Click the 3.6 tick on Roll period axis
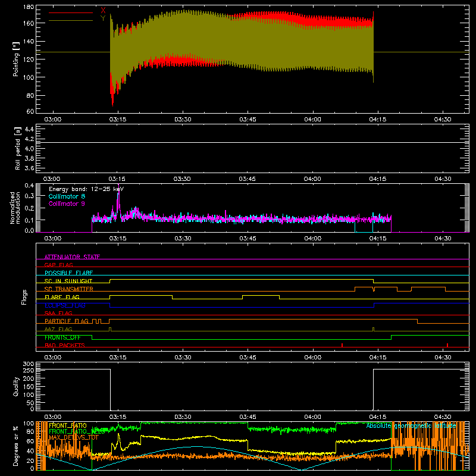Screen dimensions: 476x476 click(29, 168)
